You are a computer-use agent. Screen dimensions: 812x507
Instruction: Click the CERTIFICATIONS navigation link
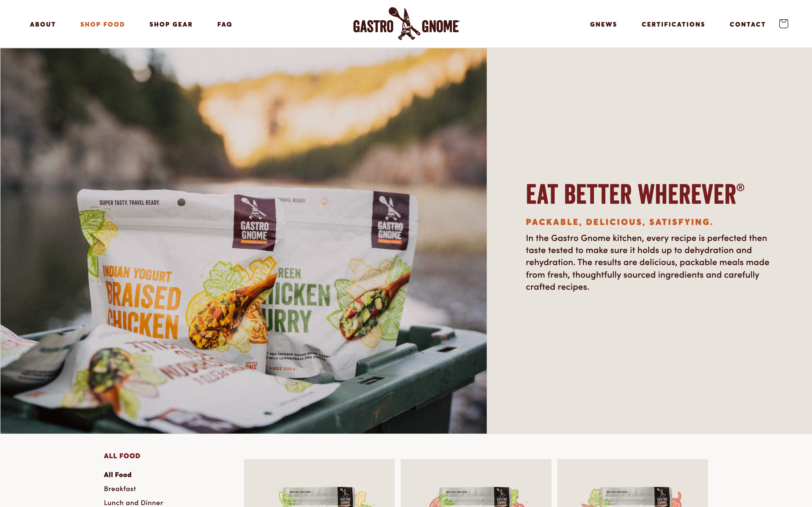674,24
